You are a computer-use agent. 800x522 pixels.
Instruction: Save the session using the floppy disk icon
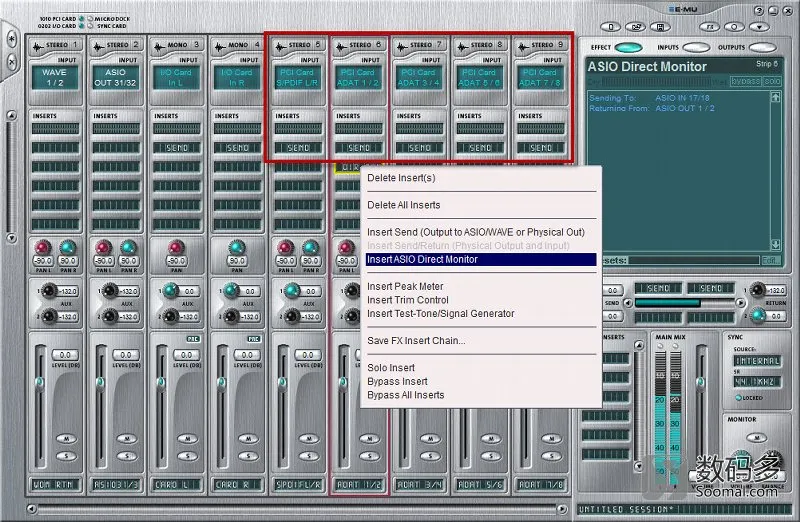[x=660, y=27]
